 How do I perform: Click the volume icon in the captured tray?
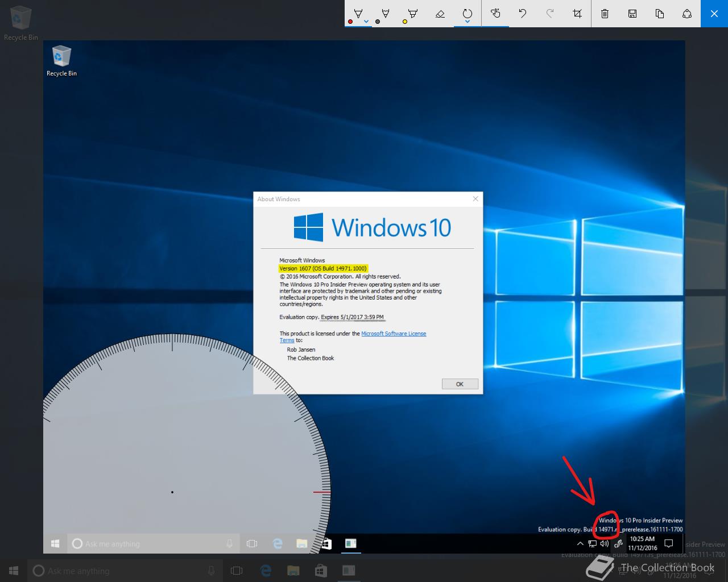[604, 544]
